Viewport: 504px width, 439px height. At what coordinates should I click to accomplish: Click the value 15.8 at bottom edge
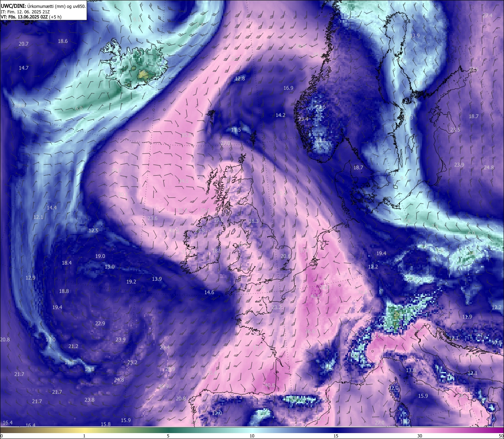point(106,424)
